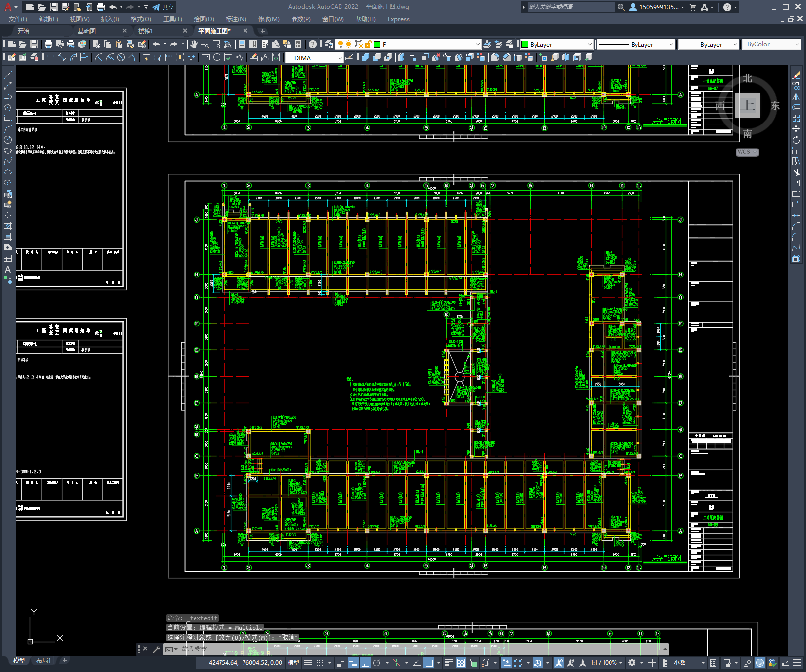Click the Plot print icon
806x672 pixels.
click(48, 44)
